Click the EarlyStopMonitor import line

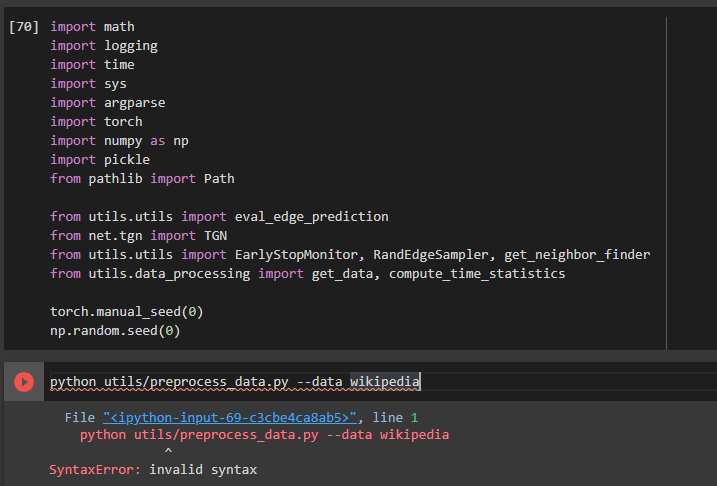click(x=350, y=255)
